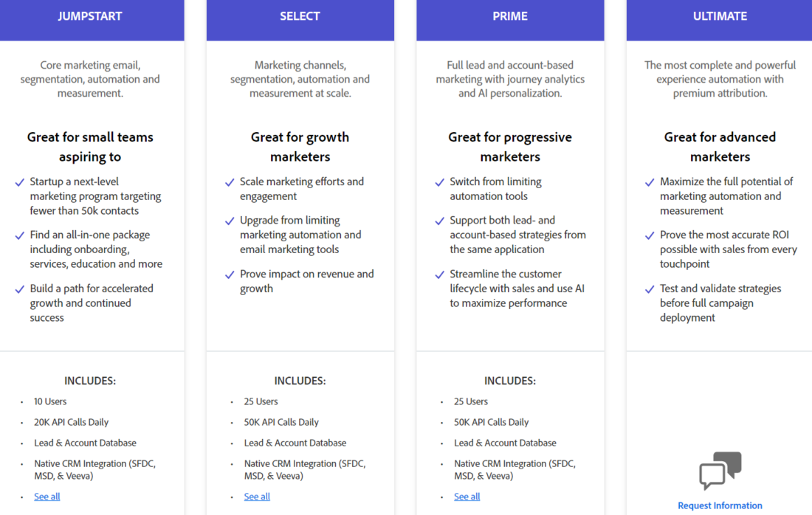Click the speech bubbles icon above Request Information
The height and width of the screenshot is (515, 812).
coord(720,469)
